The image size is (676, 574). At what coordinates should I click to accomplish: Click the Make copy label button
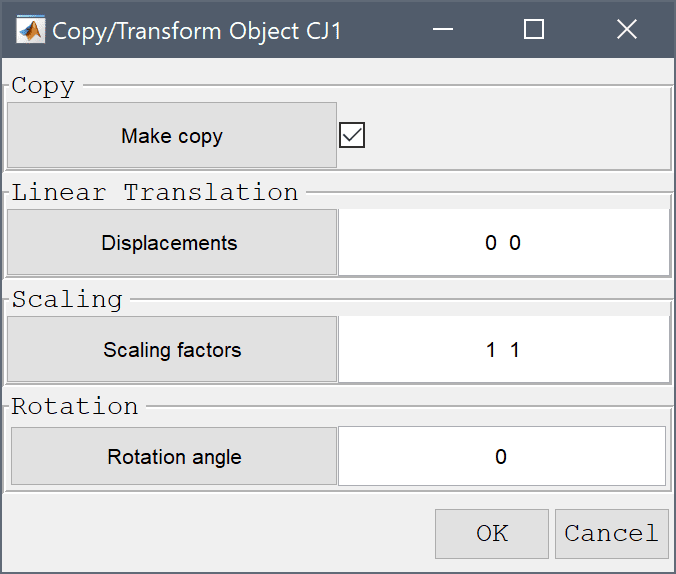(172, 135)
